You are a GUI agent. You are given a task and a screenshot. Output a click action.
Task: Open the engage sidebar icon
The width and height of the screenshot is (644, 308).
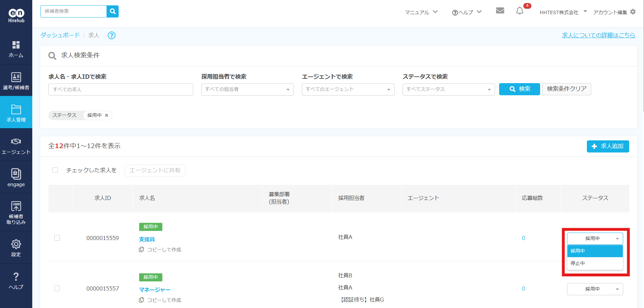click(16, 177)
